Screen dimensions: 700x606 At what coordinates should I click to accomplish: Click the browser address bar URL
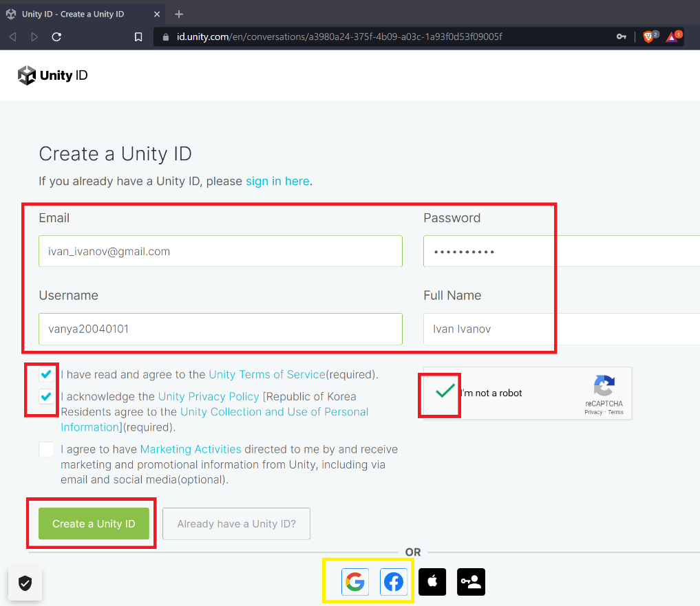(339, 36)
